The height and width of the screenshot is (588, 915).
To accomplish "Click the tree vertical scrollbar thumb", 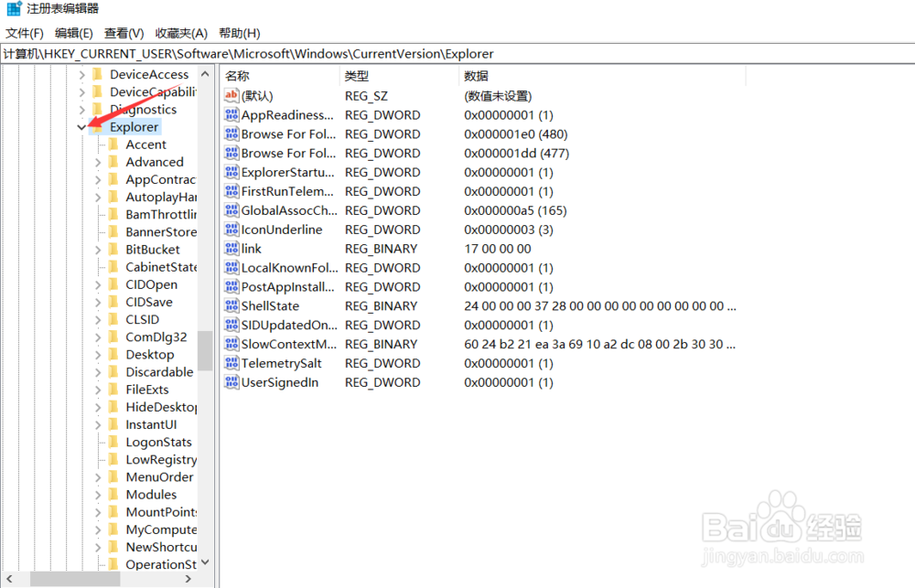I will point(205,350).
